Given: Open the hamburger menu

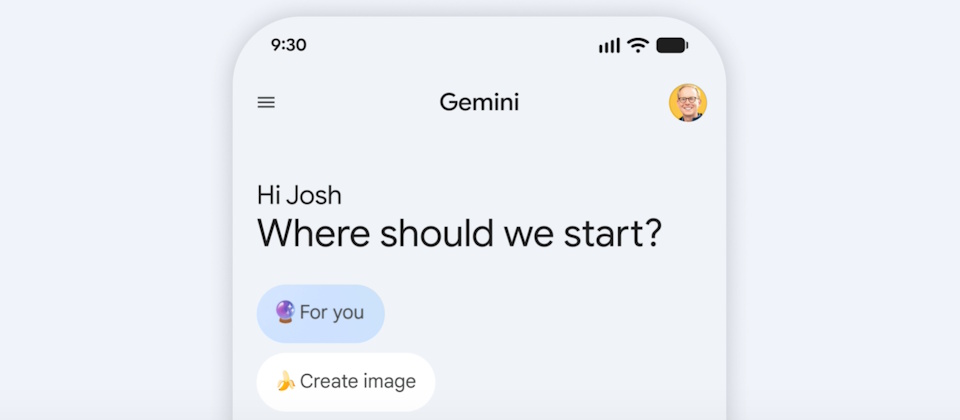Looking at the screenshot, I should (x=266, y=102).
